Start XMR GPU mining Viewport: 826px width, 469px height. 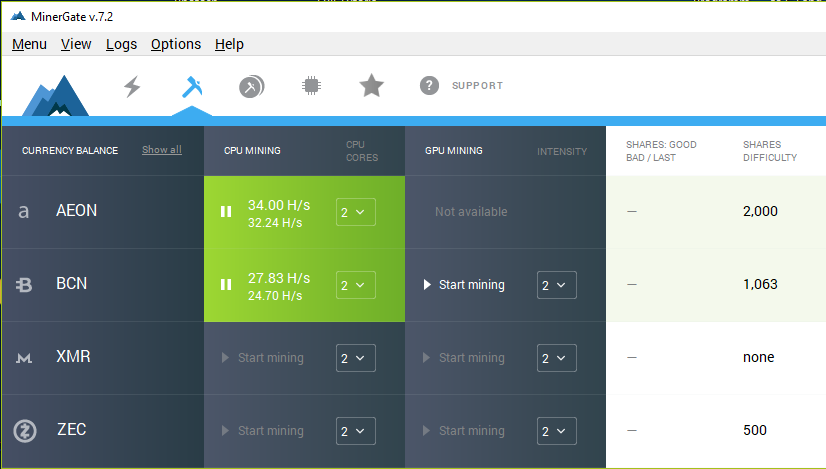tap(464, 358)
